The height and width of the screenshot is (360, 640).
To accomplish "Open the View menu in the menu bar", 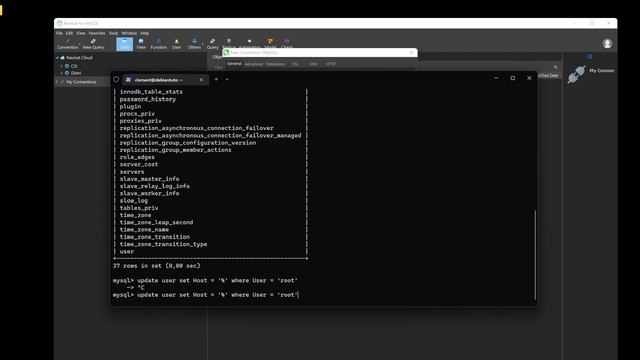I will [x=81, y=33].
